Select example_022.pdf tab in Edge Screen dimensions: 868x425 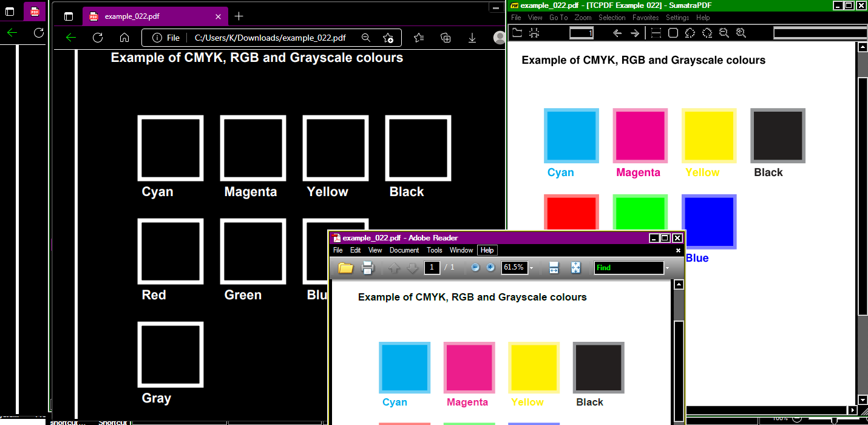(155, 16)
